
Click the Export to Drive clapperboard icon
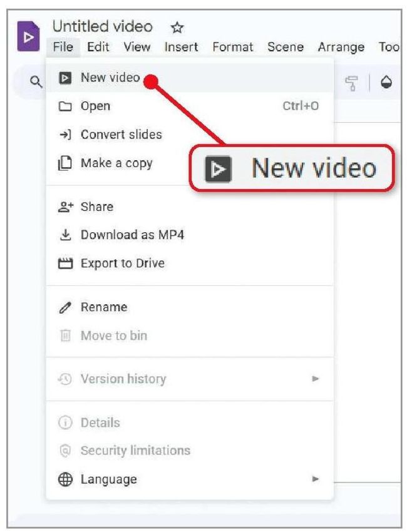pyautogui.click(x=65, y=263)
